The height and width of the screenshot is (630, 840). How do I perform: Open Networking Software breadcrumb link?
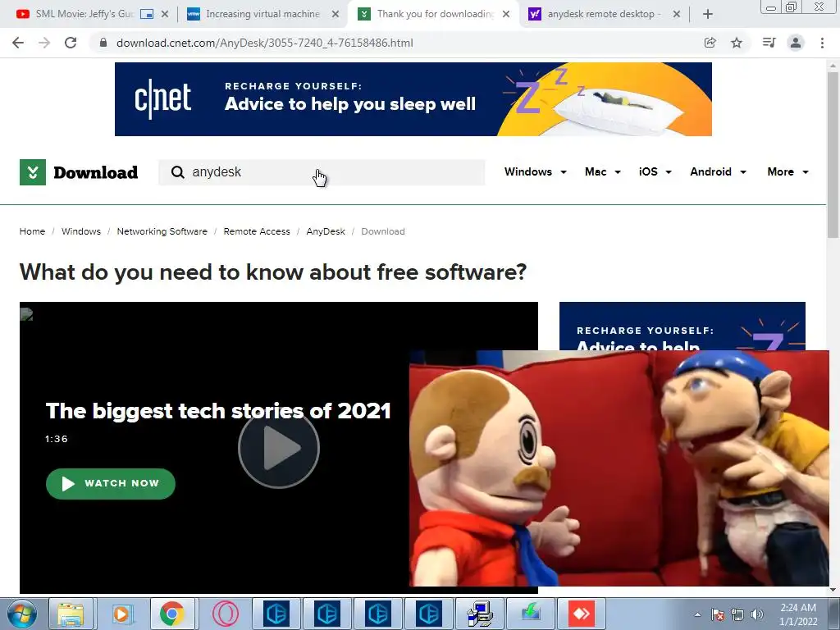pyautogui.click(x=162, y=231)
